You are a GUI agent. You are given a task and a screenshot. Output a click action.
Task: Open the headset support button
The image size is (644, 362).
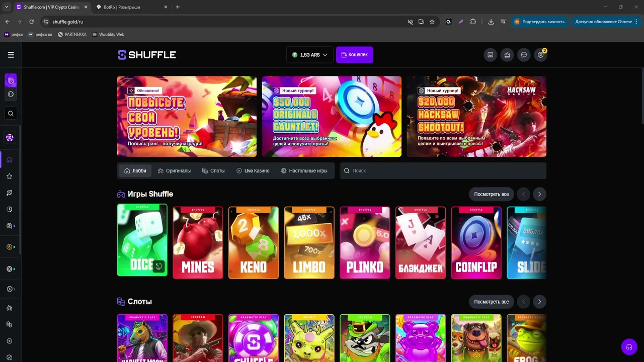coord(629,347)
